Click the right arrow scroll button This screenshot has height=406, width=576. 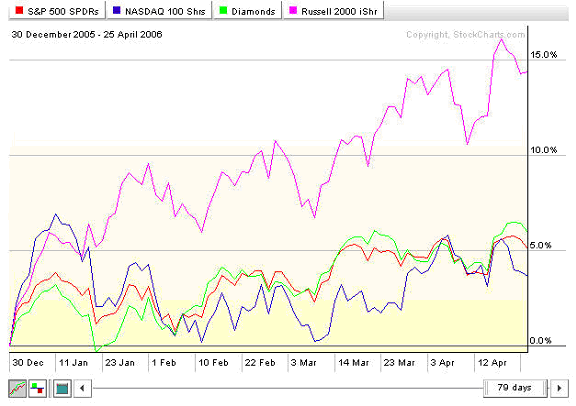click(x=559, y=388)
